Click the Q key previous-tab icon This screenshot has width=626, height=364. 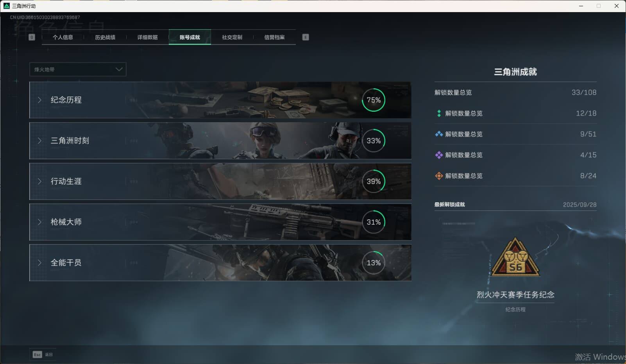32,37
